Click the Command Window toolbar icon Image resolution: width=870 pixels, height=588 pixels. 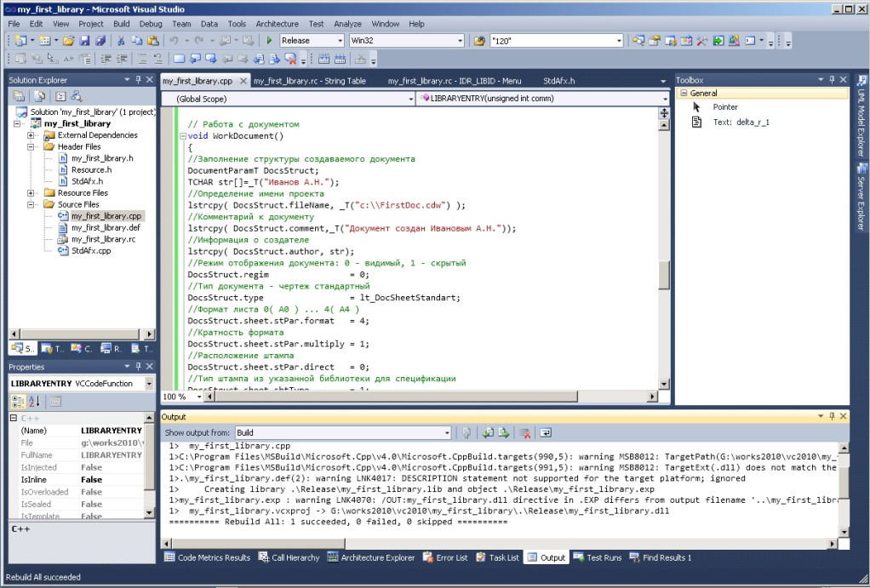750,41
